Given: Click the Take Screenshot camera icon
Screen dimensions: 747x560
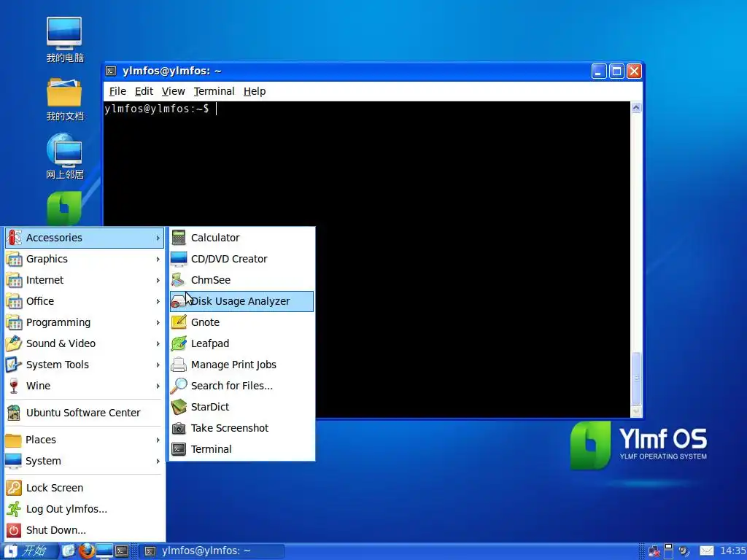Looking at the screenshot, I should point(179,428).
